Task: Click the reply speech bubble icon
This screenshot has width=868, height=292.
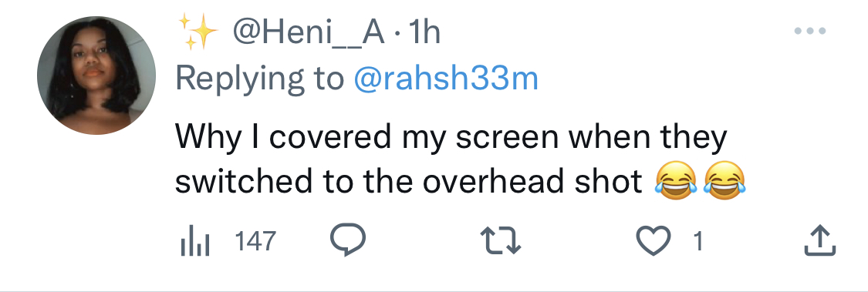Action: coord(348,240)
